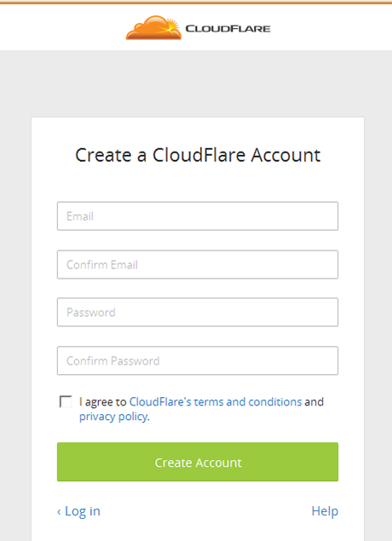Submit with the green Create Account button

[198, 462]
